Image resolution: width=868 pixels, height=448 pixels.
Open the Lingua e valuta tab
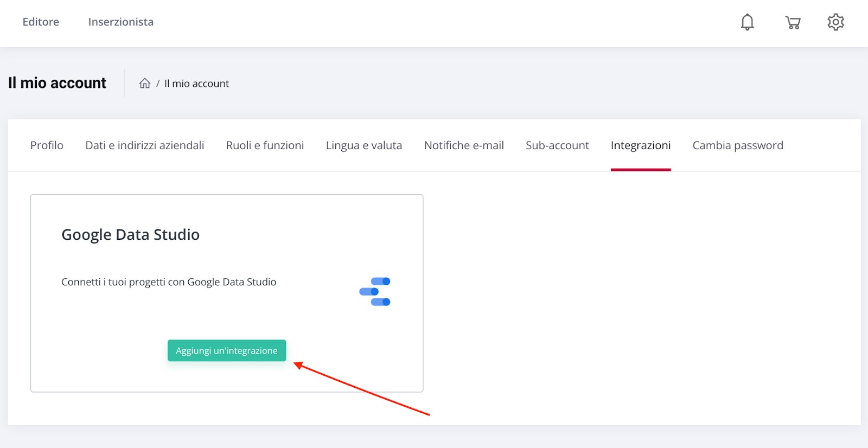(x=364, y=145)
